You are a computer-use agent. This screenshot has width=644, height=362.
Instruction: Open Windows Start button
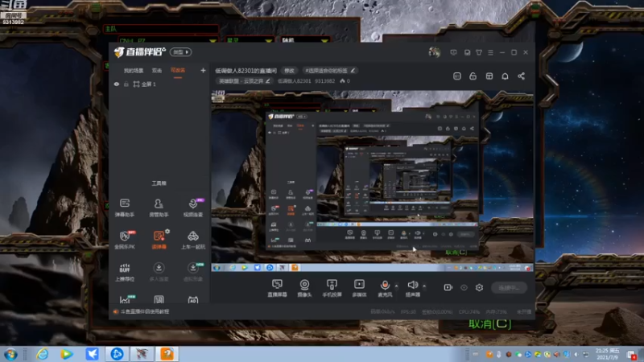pos(10,354)
